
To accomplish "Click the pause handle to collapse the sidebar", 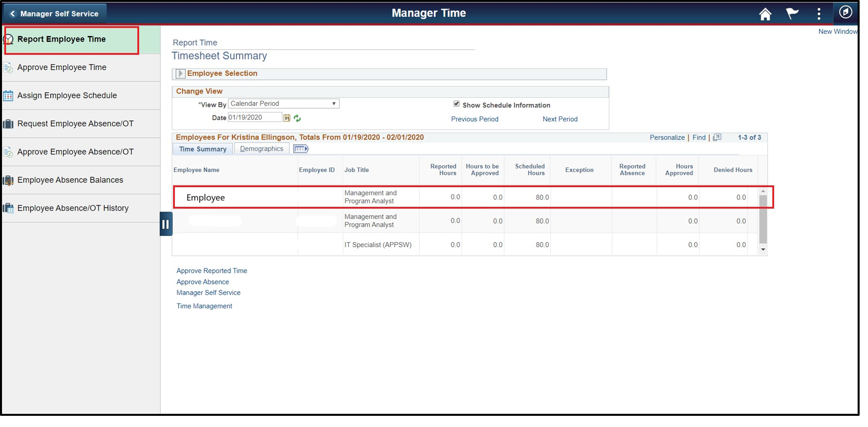I will tap(166, 224).
